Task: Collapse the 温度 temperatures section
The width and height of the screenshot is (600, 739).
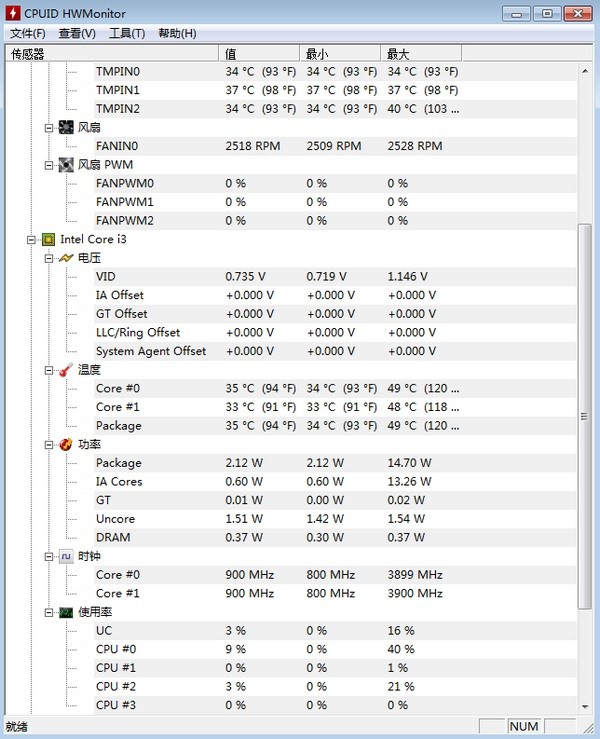Action: click(49, 370)
